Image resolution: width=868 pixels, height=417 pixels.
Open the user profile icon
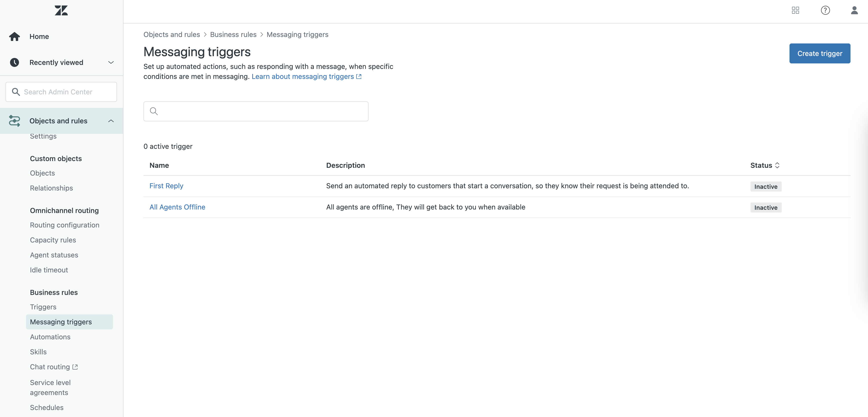854,10
